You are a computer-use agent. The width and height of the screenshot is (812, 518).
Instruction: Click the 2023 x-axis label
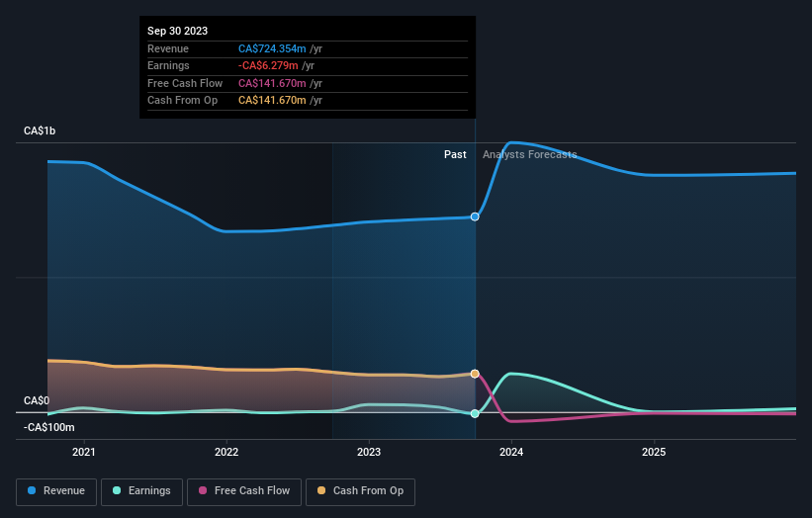point(369,452)
